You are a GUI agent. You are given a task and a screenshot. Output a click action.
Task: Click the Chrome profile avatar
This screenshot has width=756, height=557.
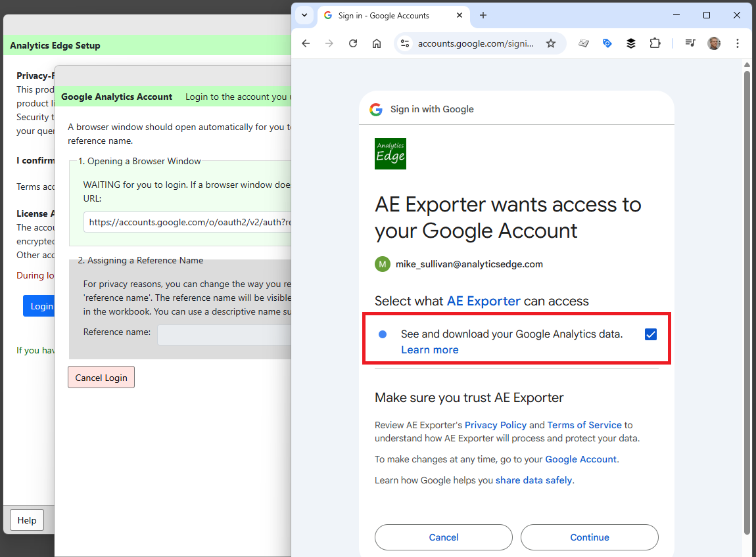714,43
